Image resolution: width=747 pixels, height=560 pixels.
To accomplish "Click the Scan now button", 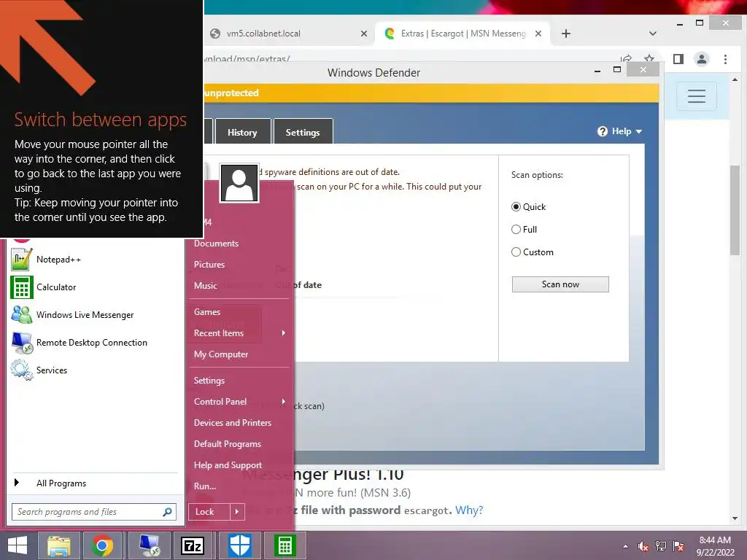I will point(560,284).
